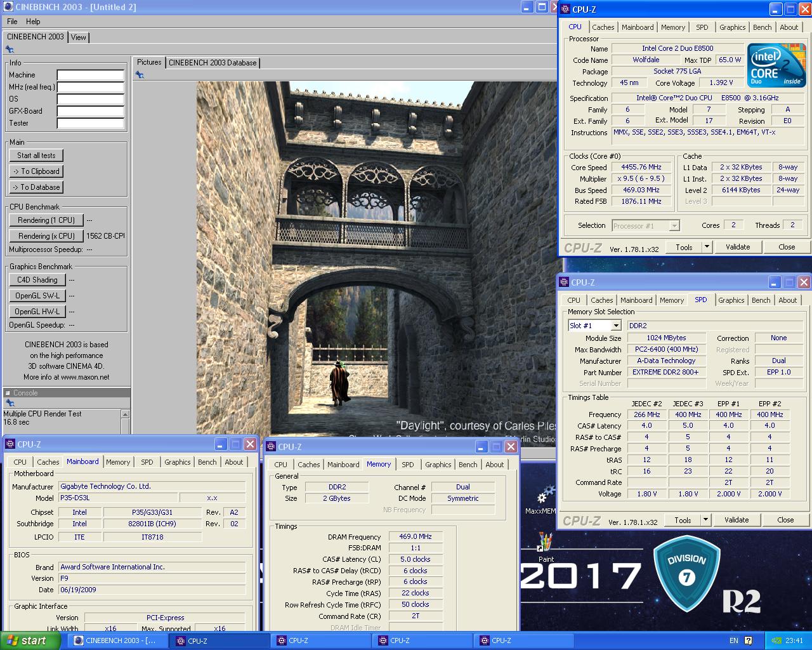Click CPU-Z Memory window title icon

click(x=271, y=447)
